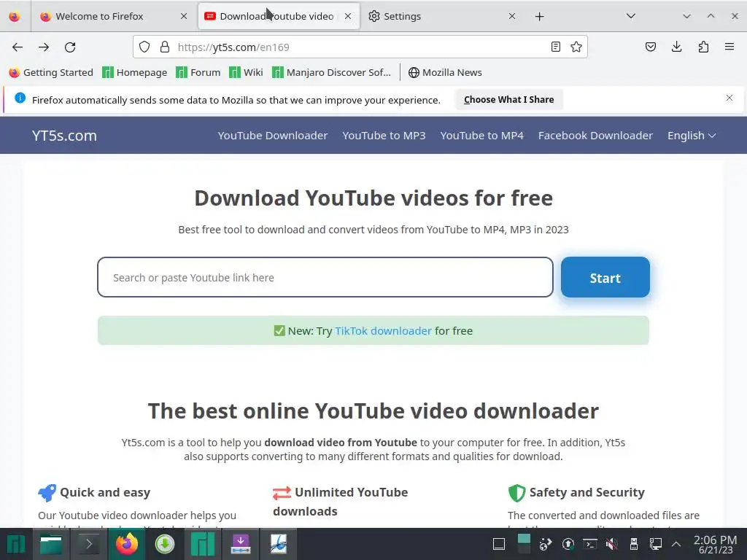Open the Forum bookmark
Viewport: 747px width, 560px height.
coord(198,72)
